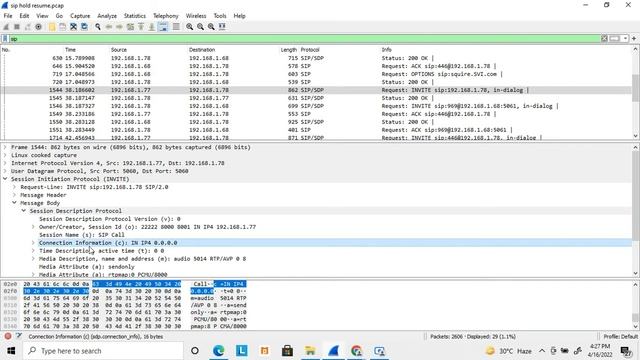Expand the Frame 1544 tree node
Image resolution: width=640 pixels, height=360 pixels.
[5, 147]
